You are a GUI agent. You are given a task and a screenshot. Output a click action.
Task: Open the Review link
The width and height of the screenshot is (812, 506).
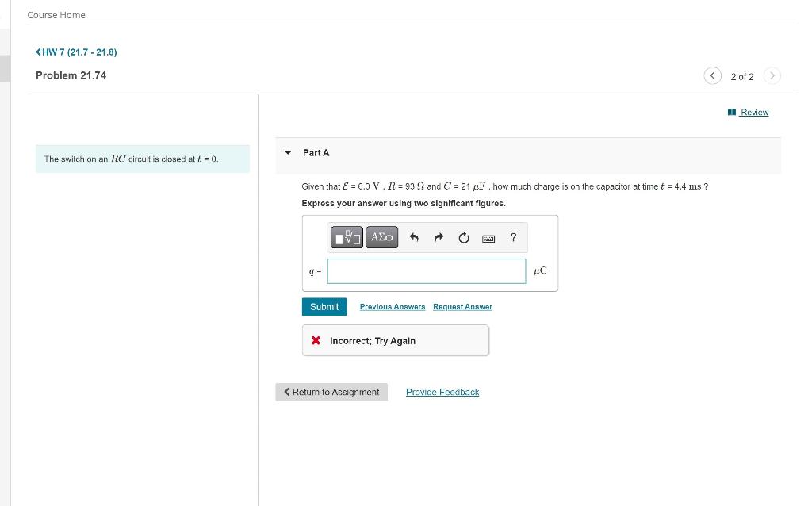749,113
